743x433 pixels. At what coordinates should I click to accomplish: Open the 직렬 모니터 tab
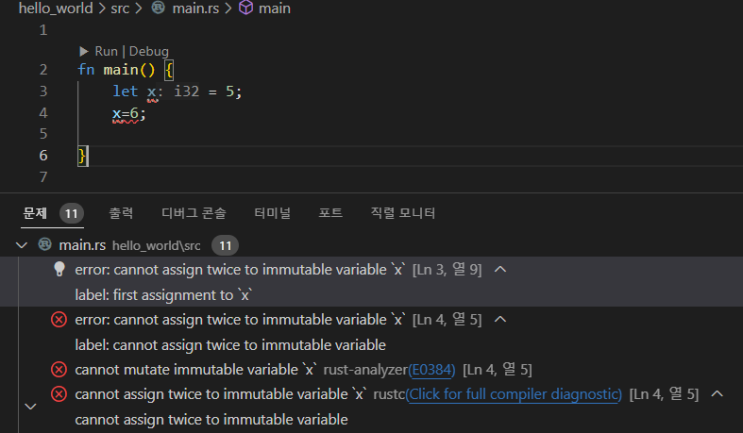pyautogui.click(x=403, y=213)
